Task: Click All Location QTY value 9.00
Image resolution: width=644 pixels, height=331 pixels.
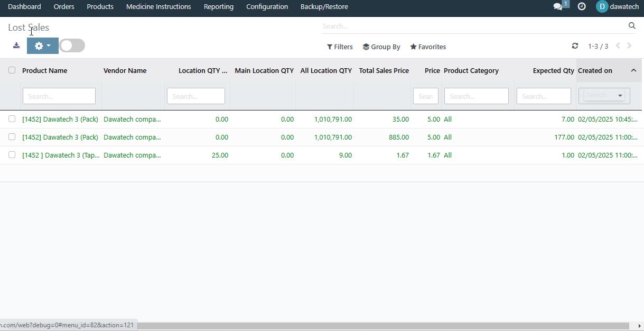Action: point(345,155)
